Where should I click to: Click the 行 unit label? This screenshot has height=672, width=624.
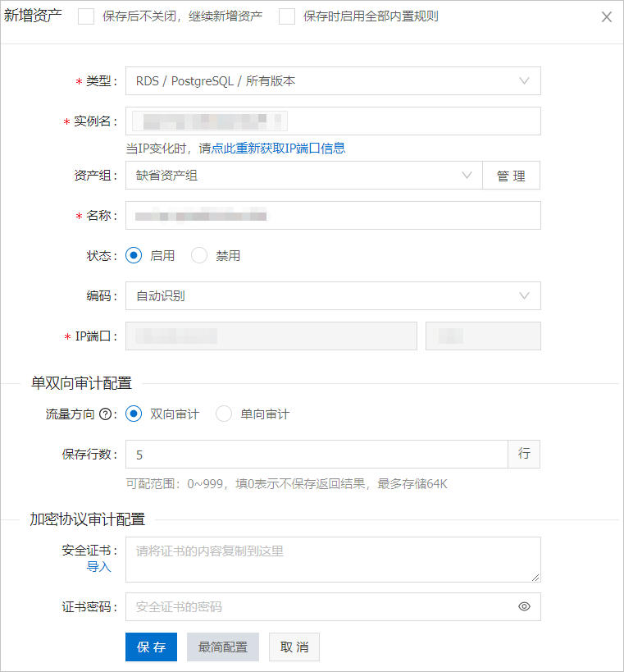(524, 455)
